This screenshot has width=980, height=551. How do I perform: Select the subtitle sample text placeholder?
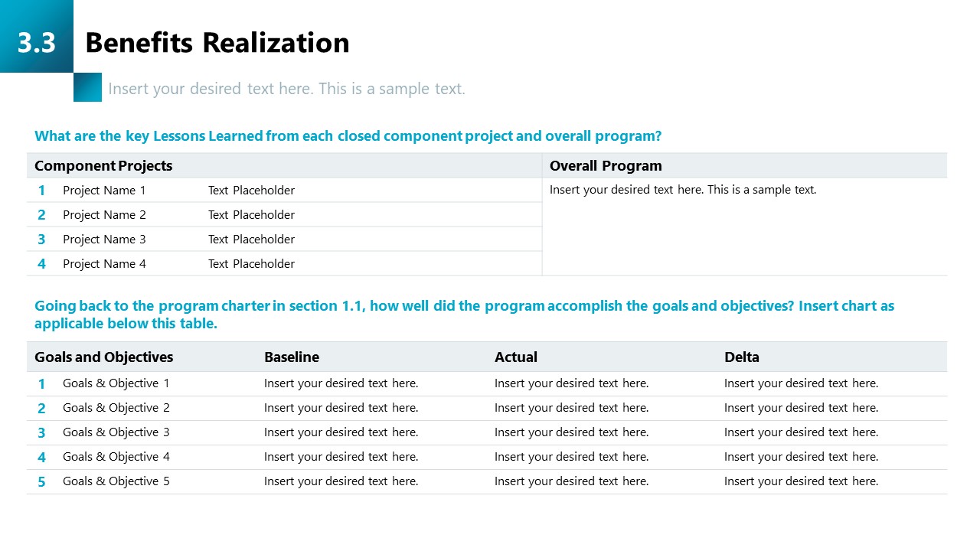pyautogui.click(x=286, y=89)
